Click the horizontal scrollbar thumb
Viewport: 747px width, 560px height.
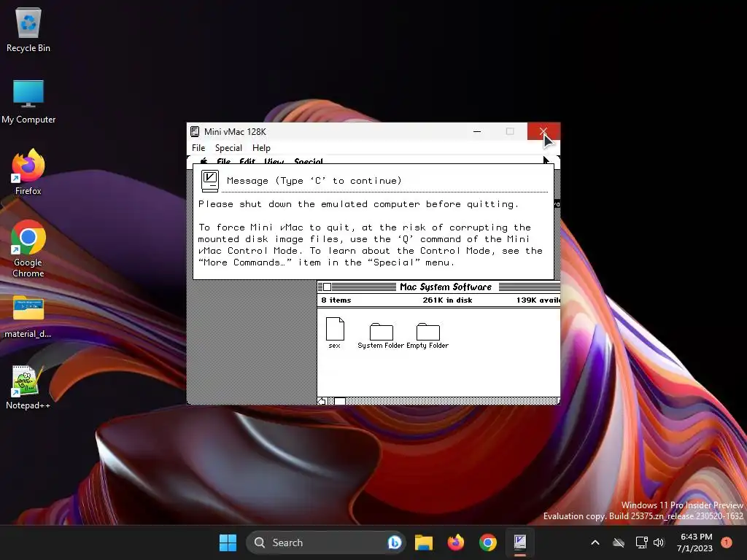point(340,402)
